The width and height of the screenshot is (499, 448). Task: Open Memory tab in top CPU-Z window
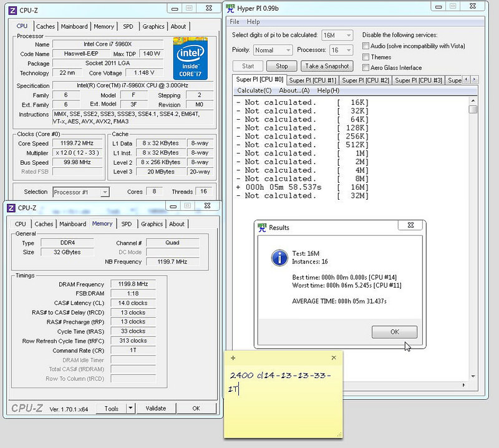[x=104, y=26]
